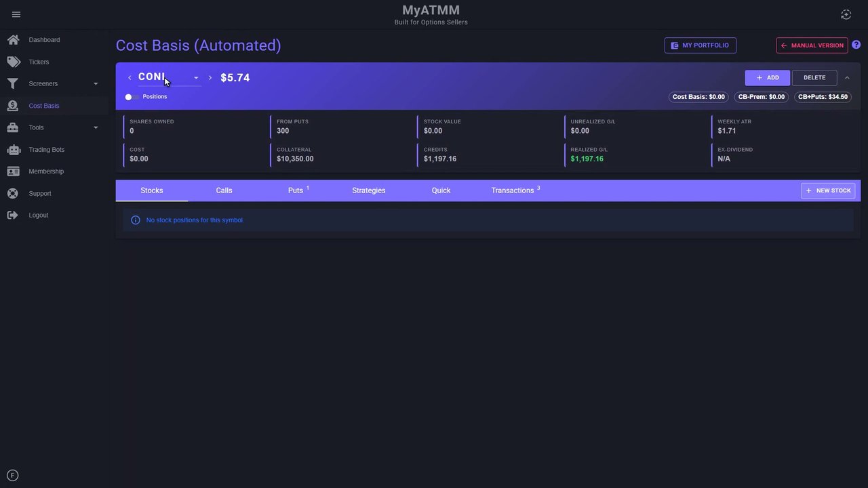Viewport: 868px width, 488px height.
Task: Switch to the Strategies tab
Action: pos(369,190)
